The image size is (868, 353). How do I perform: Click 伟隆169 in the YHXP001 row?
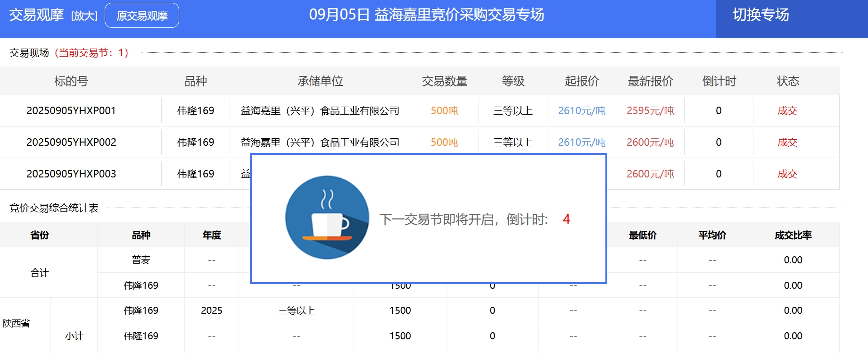click(196, 110)
